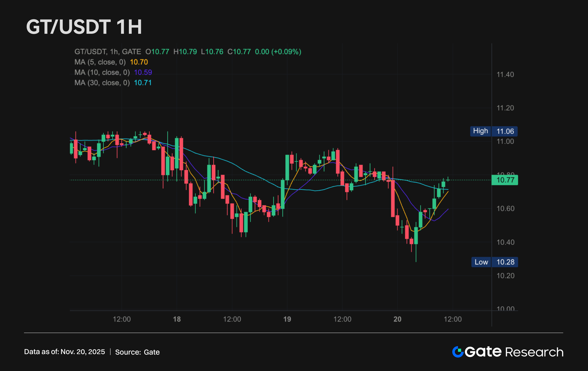The height and width of the screenshot is (371, 588).
Task: Click the MA (5, close, 0) legend
Action: pyautogui.click(x=100, y=62)
